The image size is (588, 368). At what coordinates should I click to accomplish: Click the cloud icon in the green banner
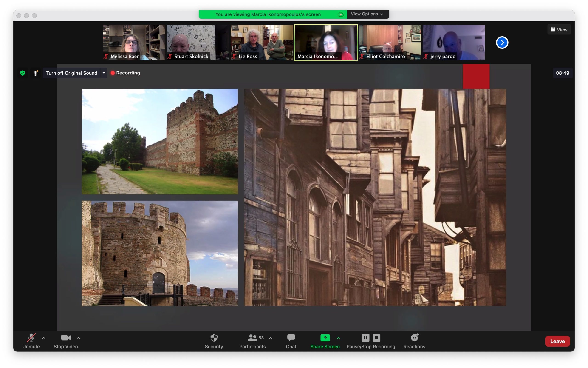pyautogui.click(x=341, y=14)
